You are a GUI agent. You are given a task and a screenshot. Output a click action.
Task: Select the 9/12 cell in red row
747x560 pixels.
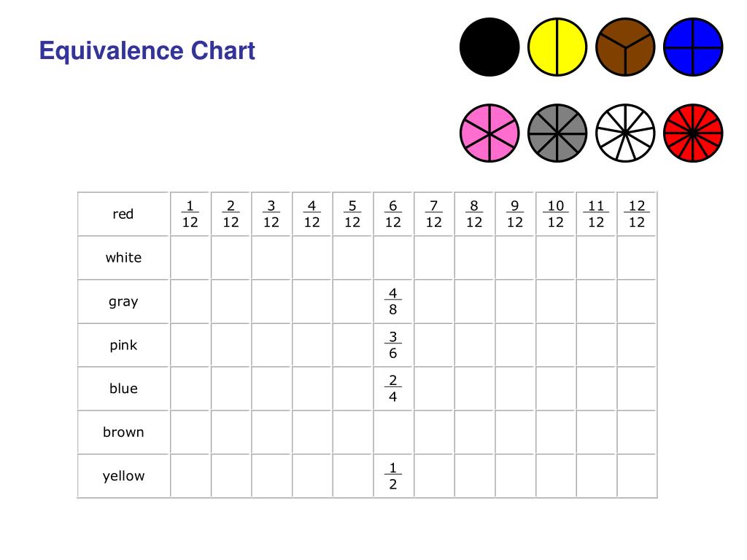coord(515,214)
